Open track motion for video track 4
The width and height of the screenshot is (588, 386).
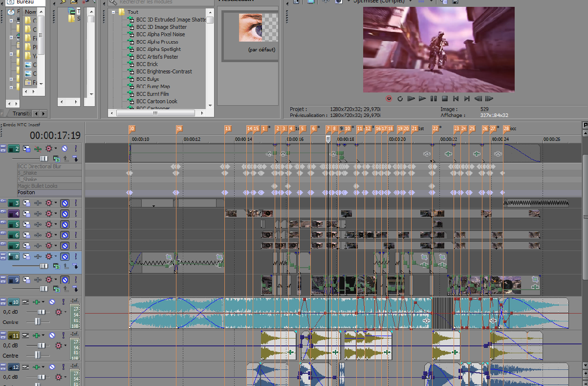pos(26,214)
